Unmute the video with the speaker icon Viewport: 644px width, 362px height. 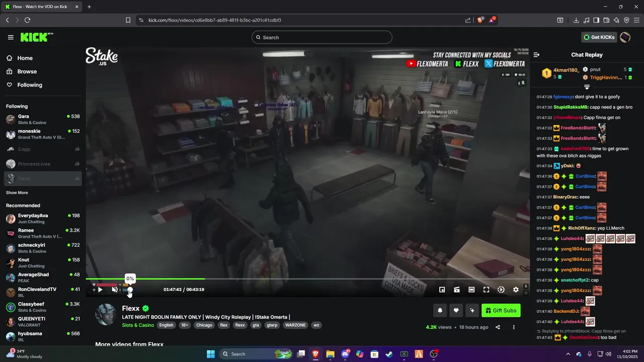[115, 290]
